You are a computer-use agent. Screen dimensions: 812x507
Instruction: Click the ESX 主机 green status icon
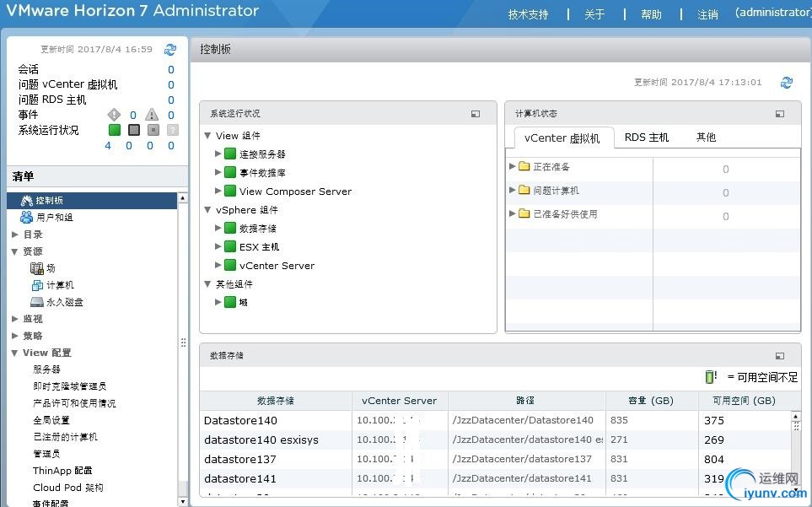tap(230, 246)
